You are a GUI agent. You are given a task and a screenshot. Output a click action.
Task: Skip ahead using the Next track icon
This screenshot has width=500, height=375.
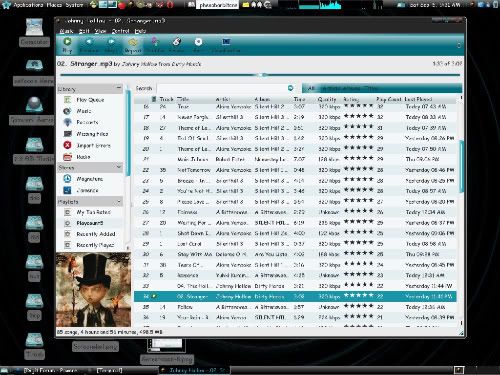tap(111, 45)
